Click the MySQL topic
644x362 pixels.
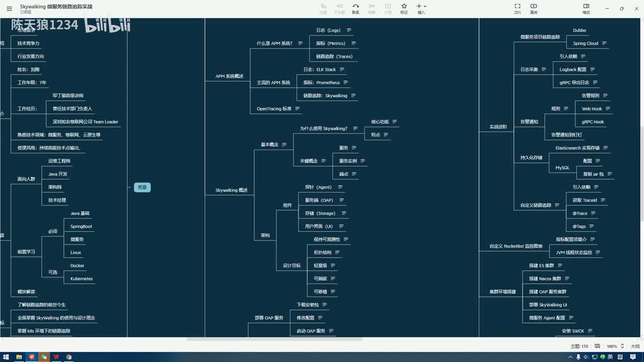[562, 168]
